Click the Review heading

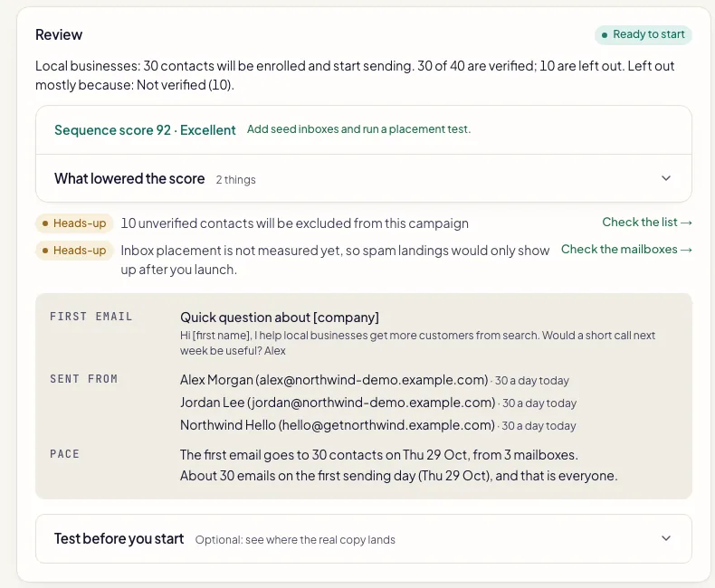pos(59,34)
